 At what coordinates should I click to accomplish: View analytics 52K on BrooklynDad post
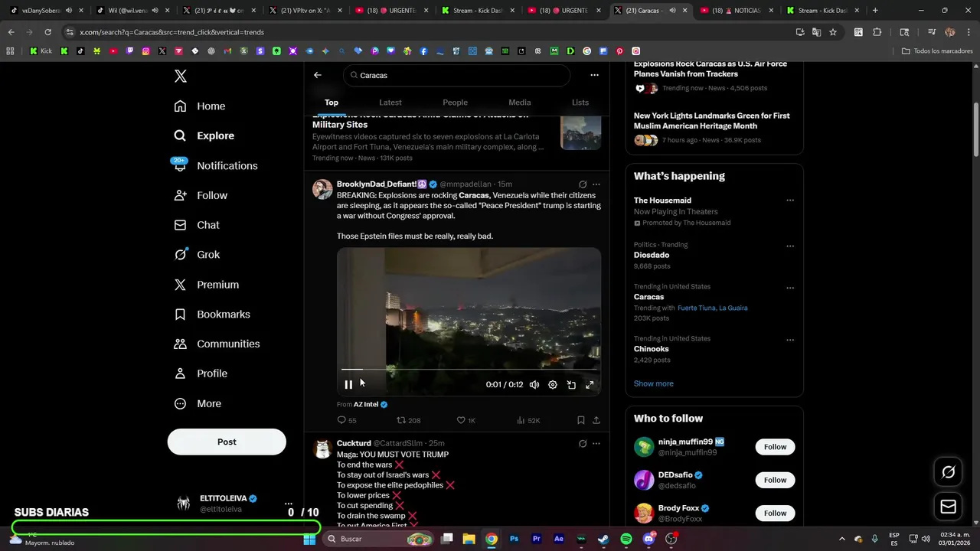pyautogui.click(x=528, y=420)
